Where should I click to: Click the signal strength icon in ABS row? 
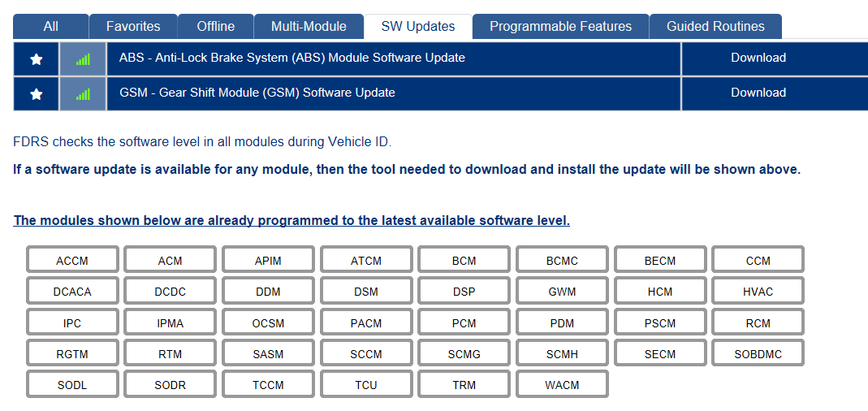tap(83, 58)
